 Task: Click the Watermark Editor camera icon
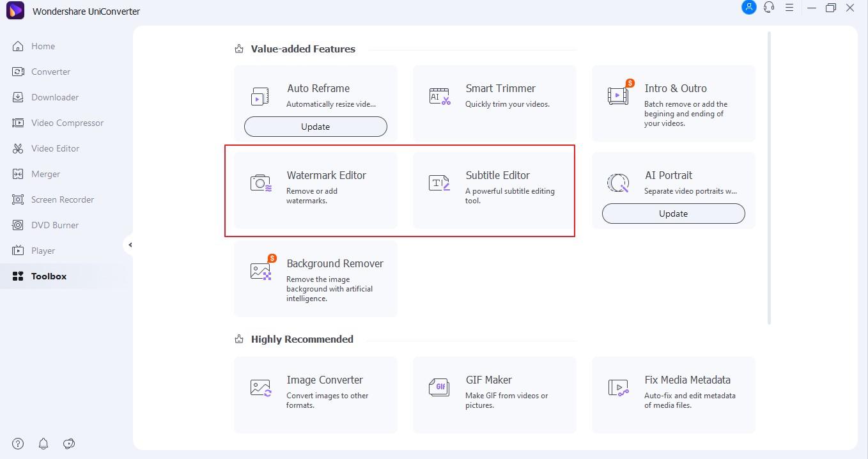[x=261, y=183]
